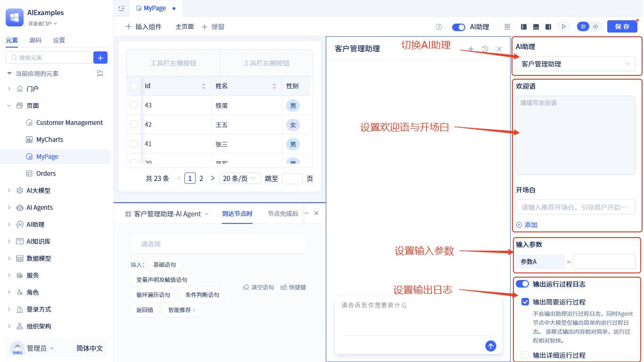Switch to the 设置 tab
The height and width of the screenshot is (362, 644).
pyautogui.click(x=59, y=41)
